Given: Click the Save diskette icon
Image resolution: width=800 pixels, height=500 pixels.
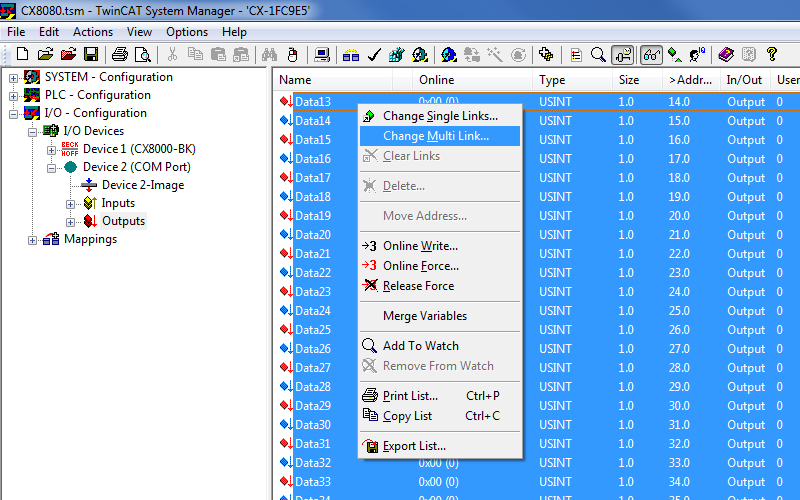Looking at the screenshot, I should (x=91, y=54).
